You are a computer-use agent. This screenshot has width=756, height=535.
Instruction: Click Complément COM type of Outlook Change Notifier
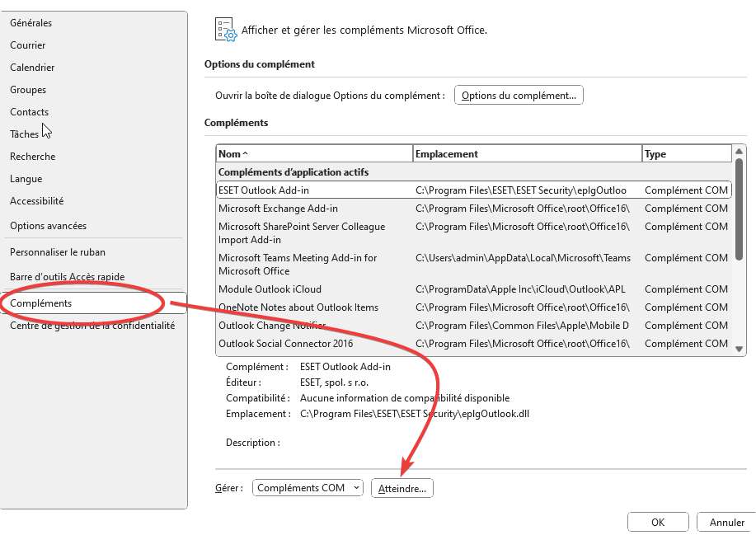[686, 326]
